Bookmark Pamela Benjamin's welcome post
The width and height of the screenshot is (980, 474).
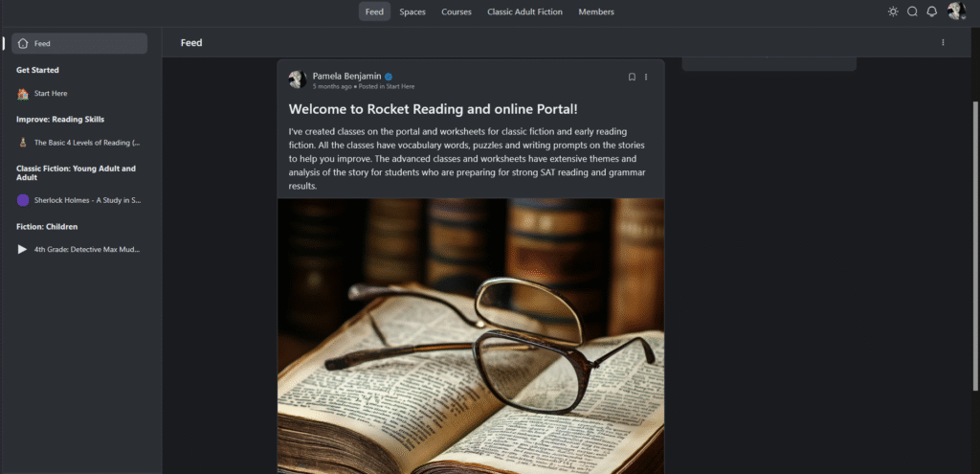point(632,77)
